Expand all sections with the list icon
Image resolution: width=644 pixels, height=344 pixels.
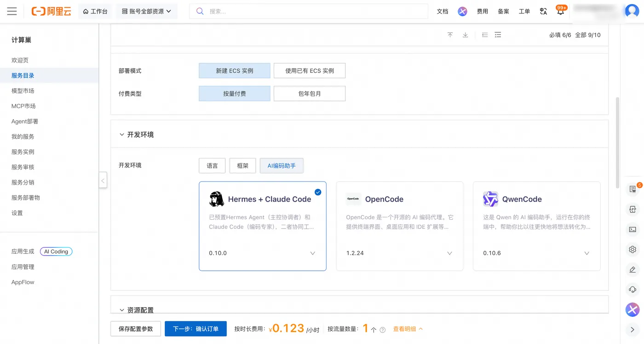tap(498, 35)
